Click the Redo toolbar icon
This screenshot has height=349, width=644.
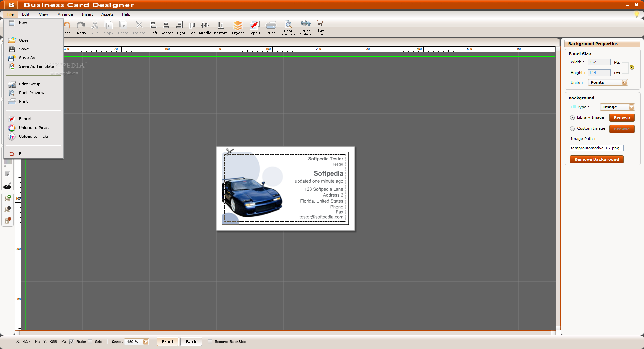click(x=81, y=28)
